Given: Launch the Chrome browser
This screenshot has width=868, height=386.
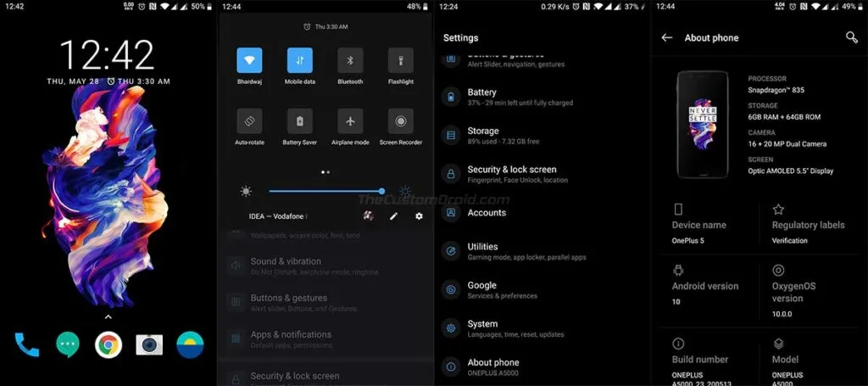Looking at the screenshot, I should [x=108, y=345].
